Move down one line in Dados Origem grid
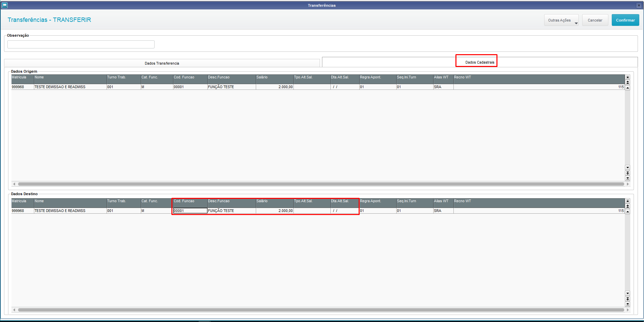Viewport: 644px width, 322px height. click(628, 167)
